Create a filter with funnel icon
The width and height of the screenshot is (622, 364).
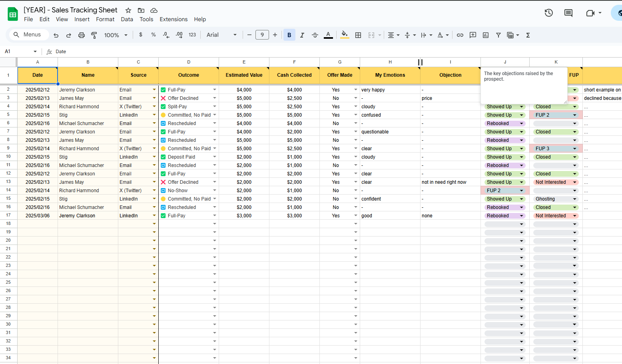pyautogui.click(x=498, y=35)
